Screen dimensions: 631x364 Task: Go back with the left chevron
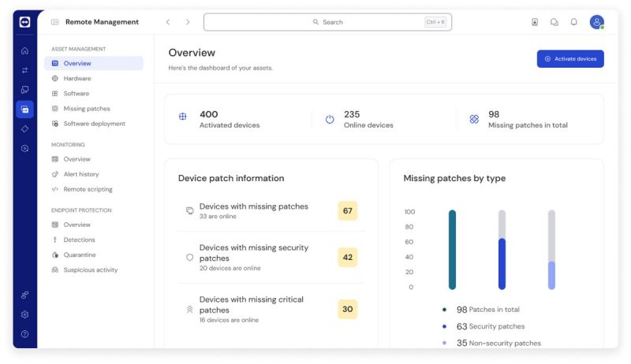168,22
